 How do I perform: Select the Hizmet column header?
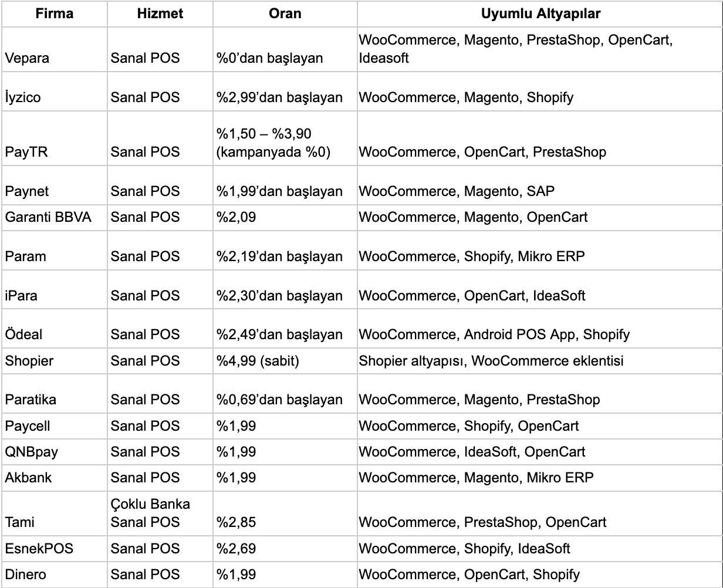pos(160,13)
